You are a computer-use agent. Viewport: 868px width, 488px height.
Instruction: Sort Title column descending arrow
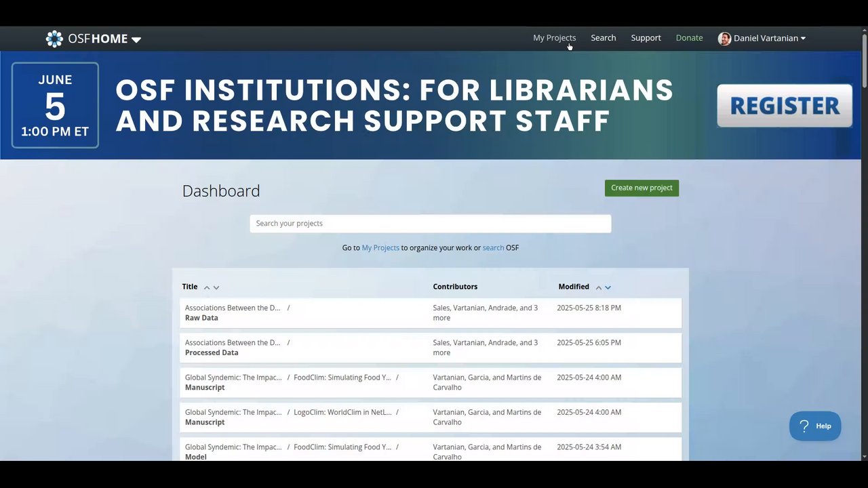point(216,287)
